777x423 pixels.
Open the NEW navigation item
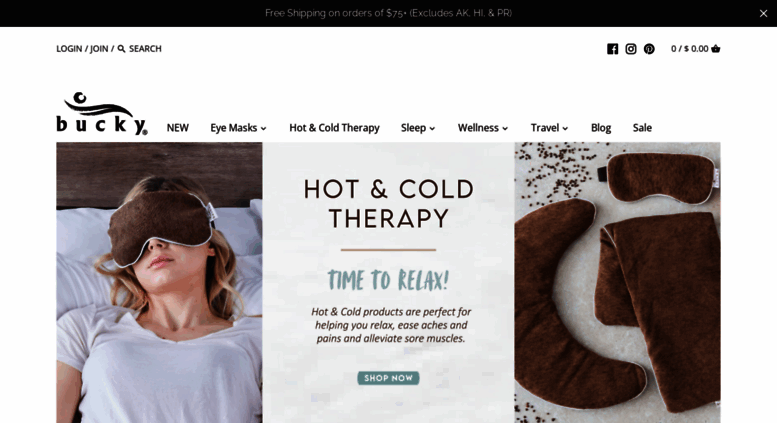pos(177,128)
